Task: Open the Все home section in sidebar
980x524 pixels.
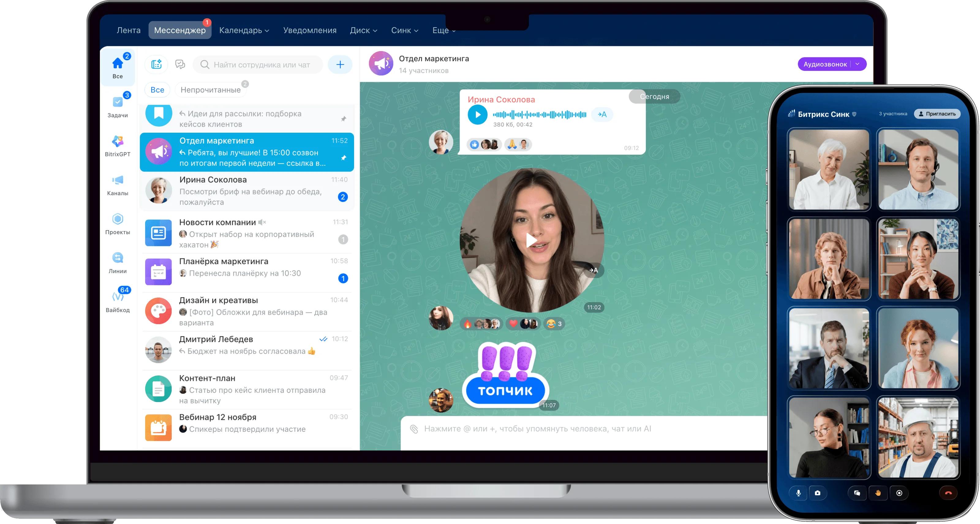Action: 118,67
